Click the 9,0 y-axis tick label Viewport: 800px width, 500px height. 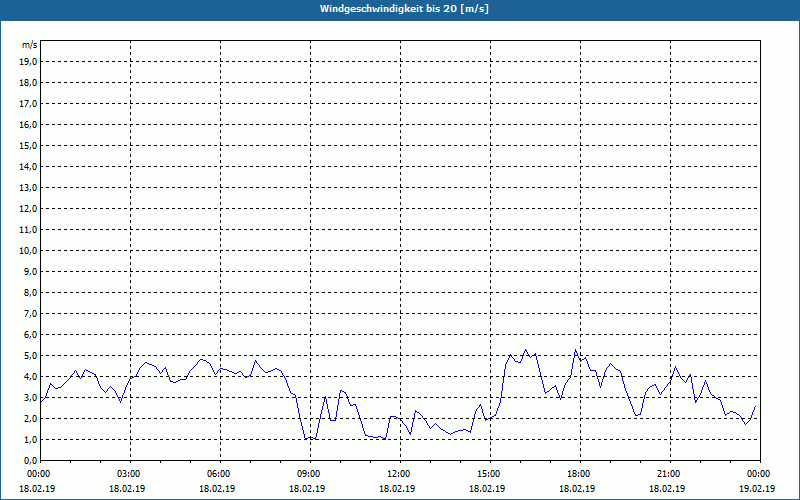click(30, 271)
